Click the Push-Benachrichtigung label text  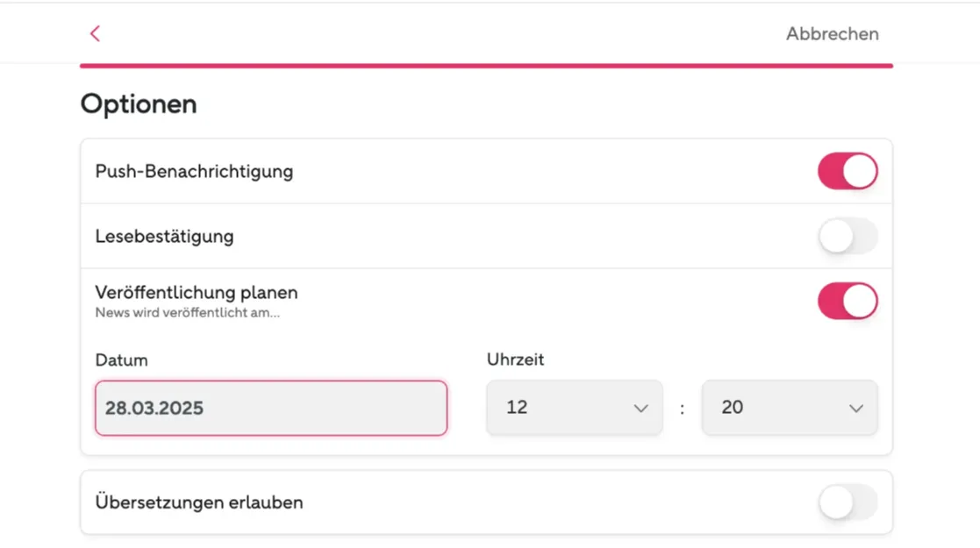point(194,171)
